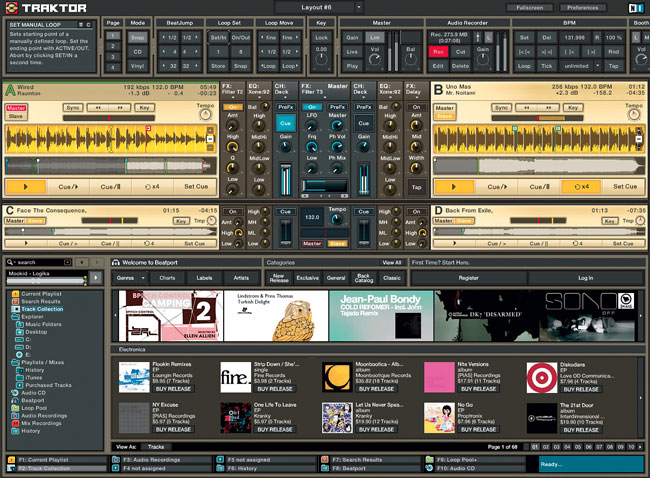The height and width of the screenshot is (478, 650).
Task: Activate the x4 loop on Deck A
Action: click(152, 187)
